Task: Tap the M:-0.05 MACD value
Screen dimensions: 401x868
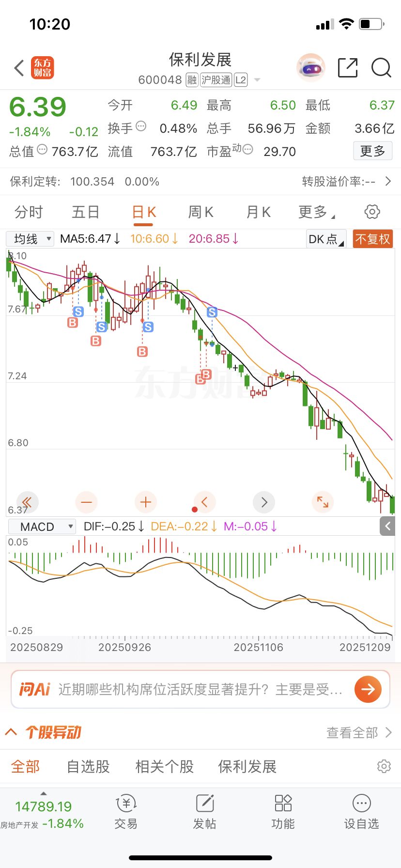Action: point(250,527)
